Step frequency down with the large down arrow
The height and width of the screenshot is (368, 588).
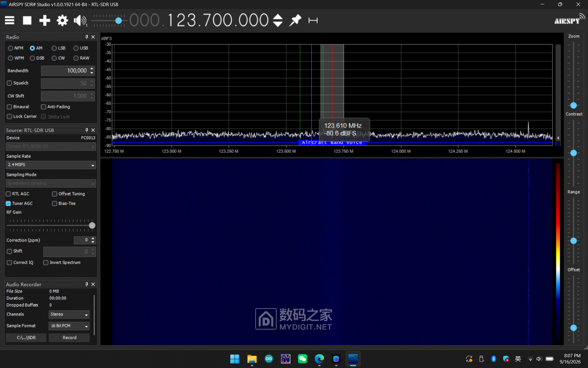click(278, 24)
